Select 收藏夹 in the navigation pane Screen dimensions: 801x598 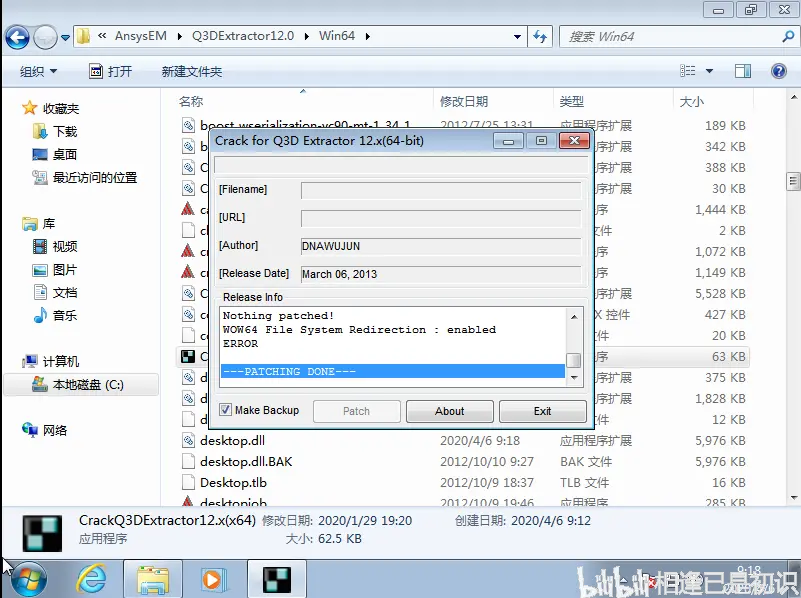(x=51, y=108)
